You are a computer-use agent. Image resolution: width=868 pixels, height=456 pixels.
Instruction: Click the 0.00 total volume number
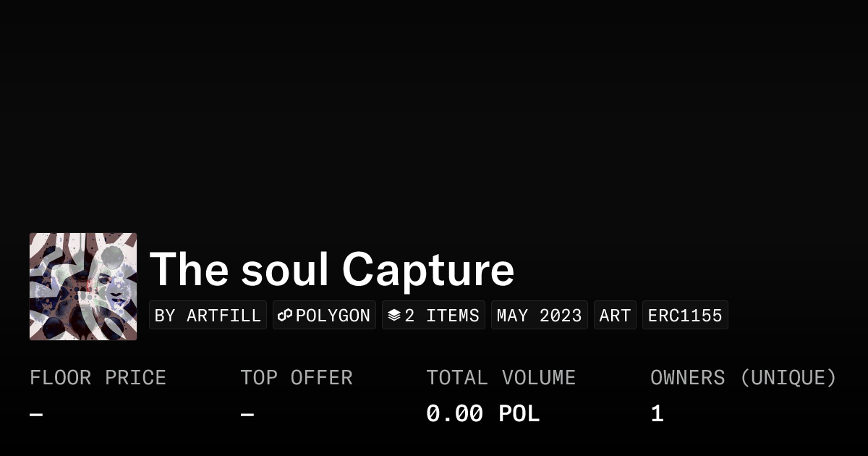(x=454, y=414)
